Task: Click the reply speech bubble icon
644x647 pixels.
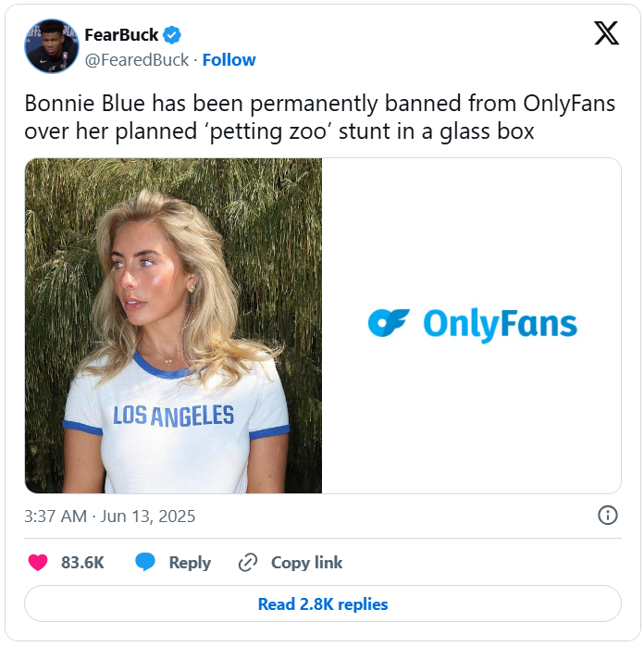Action: pos(145,563)
